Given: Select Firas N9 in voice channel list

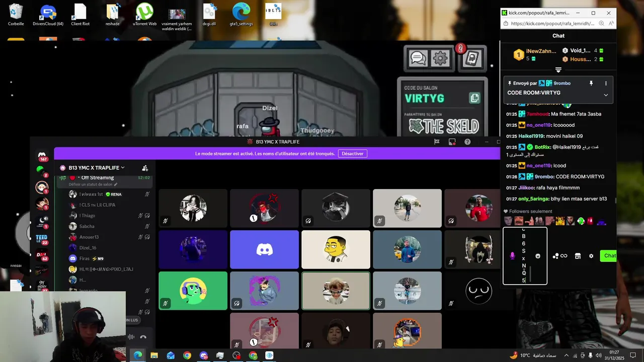Looking at the screenshot, I should (110, 258).
